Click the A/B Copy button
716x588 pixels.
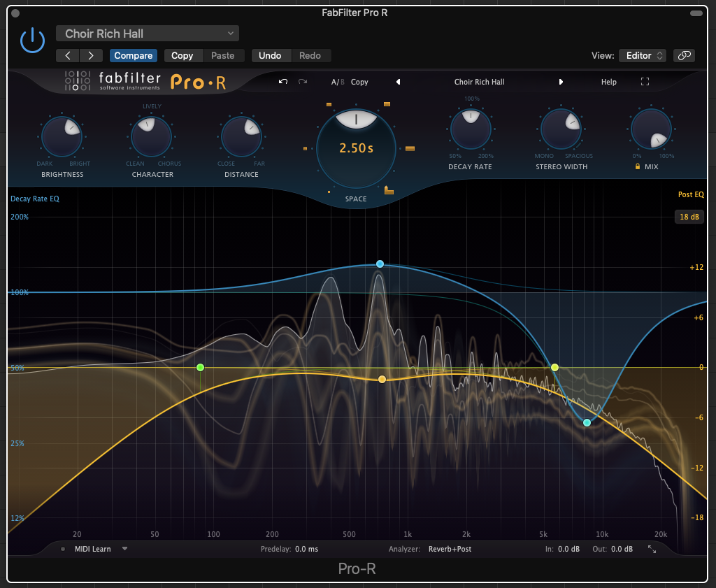click(x=359, y=82)
